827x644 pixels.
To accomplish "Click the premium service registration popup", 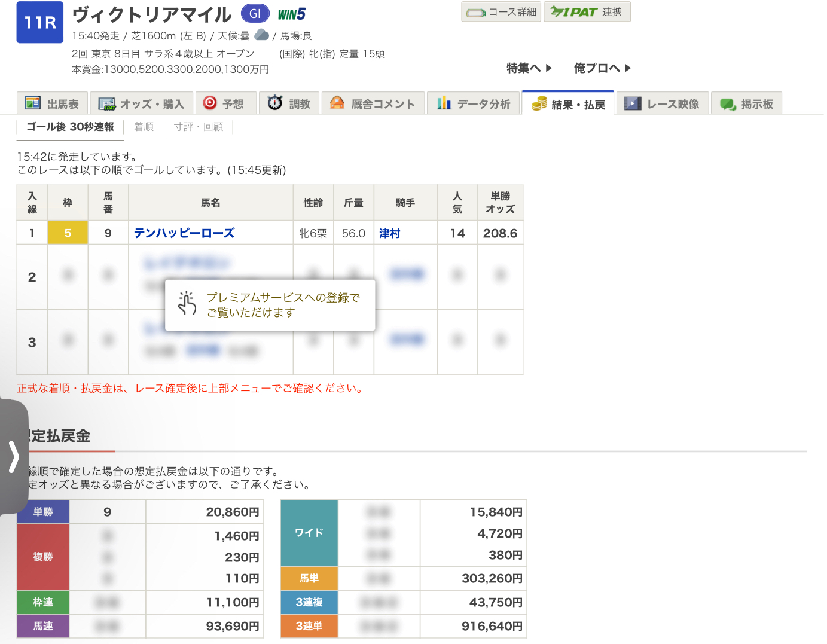I will click(x=270, y=305).
